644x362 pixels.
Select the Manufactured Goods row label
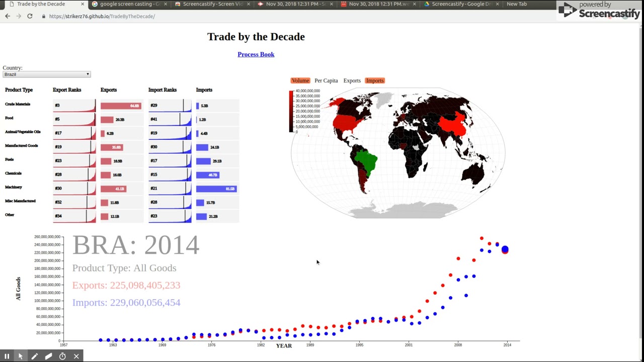(22, 146)
